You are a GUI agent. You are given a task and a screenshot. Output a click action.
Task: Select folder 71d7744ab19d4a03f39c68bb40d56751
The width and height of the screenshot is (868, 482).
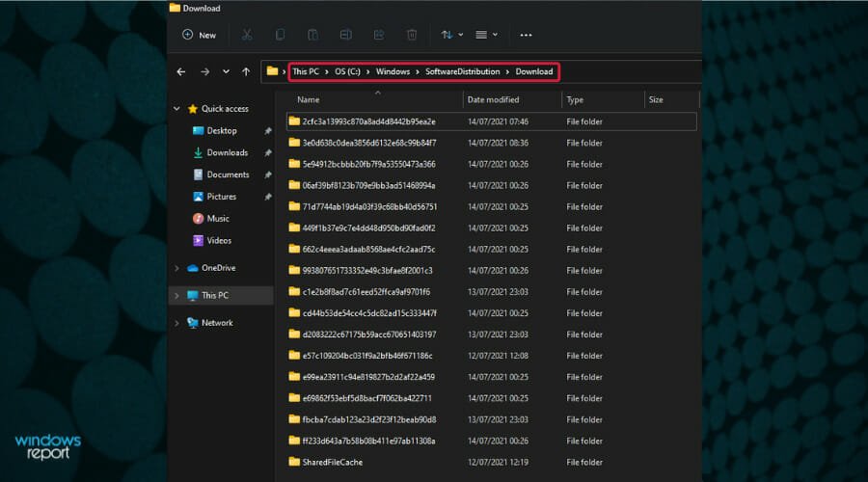point(369,207)
